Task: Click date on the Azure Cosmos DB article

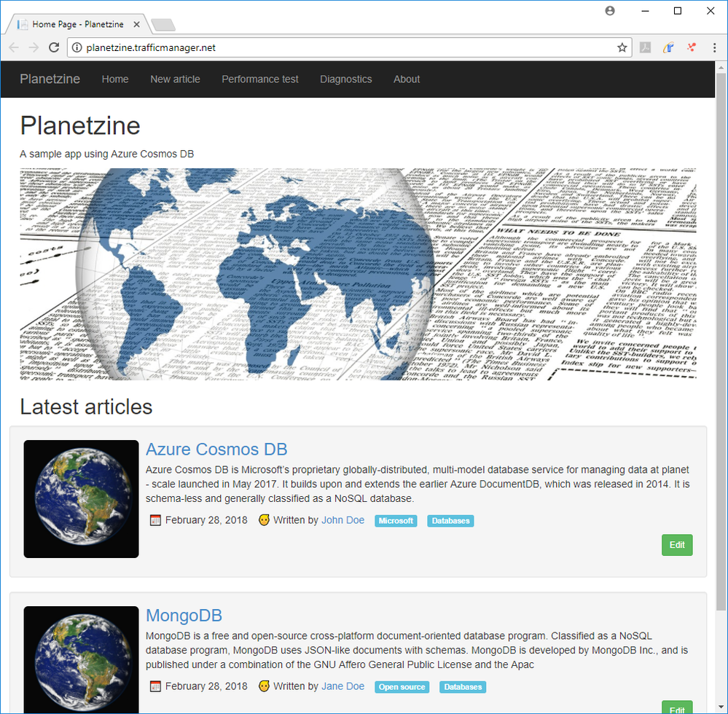Action: pos(206,520)
